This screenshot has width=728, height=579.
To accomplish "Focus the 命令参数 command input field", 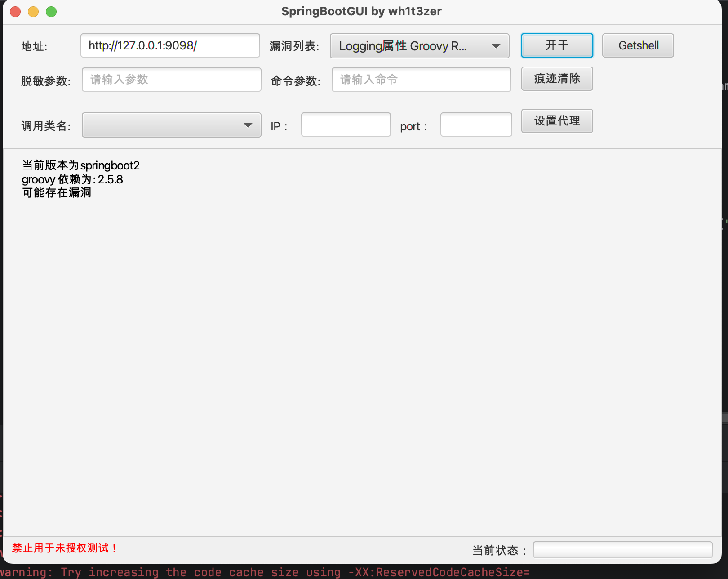I will tap(421, 80).
